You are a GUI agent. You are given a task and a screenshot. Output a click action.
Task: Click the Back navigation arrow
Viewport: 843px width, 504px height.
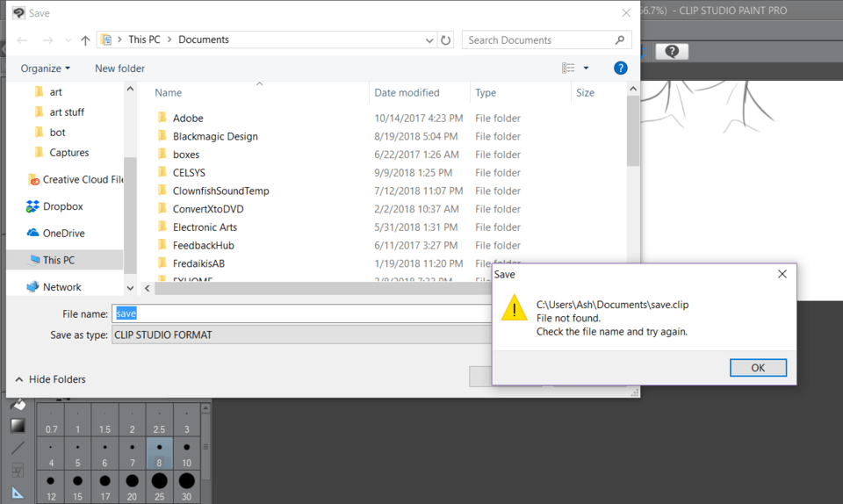(22, 40)
